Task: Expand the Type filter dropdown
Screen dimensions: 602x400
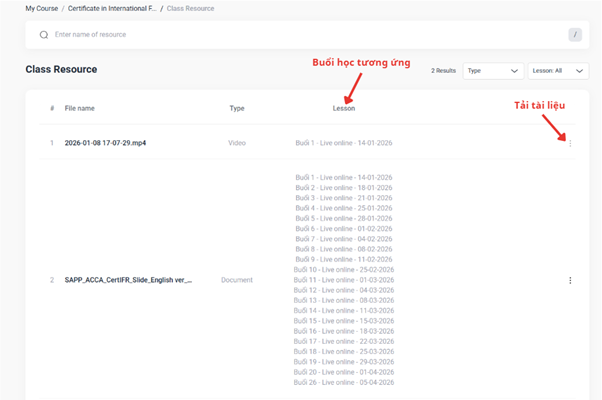Action: [x=494, y=71]
